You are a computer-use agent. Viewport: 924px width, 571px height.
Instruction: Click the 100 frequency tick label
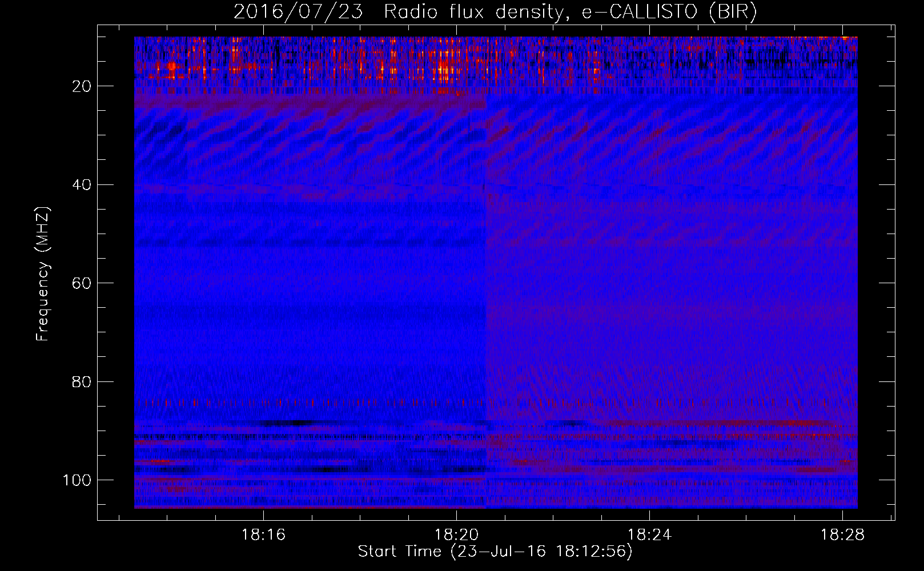click(77, 480)
